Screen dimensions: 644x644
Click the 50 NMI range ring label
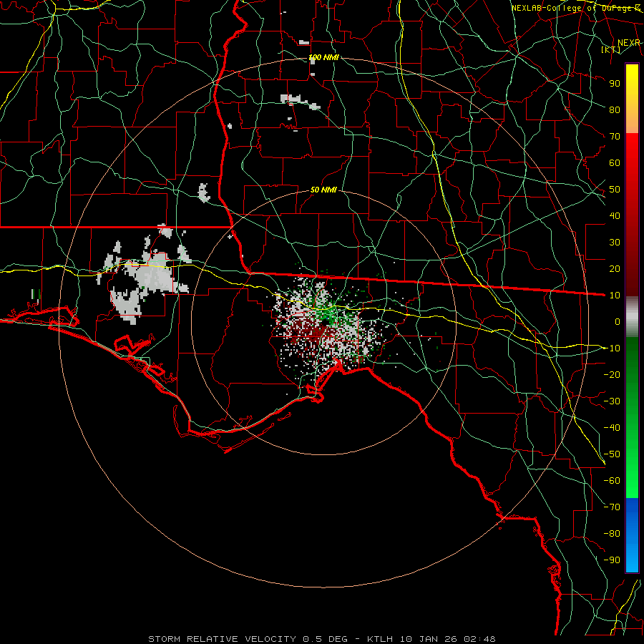point(323,190)
